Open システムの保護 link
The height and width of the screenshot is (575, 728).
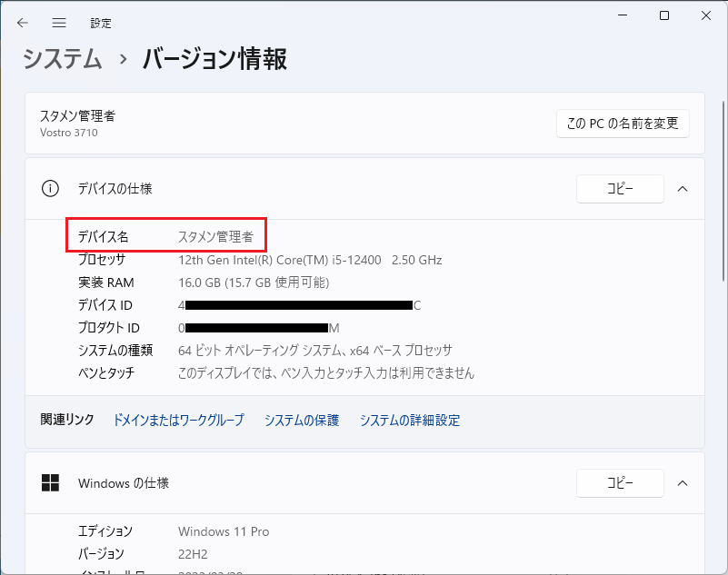click(302, 420)
